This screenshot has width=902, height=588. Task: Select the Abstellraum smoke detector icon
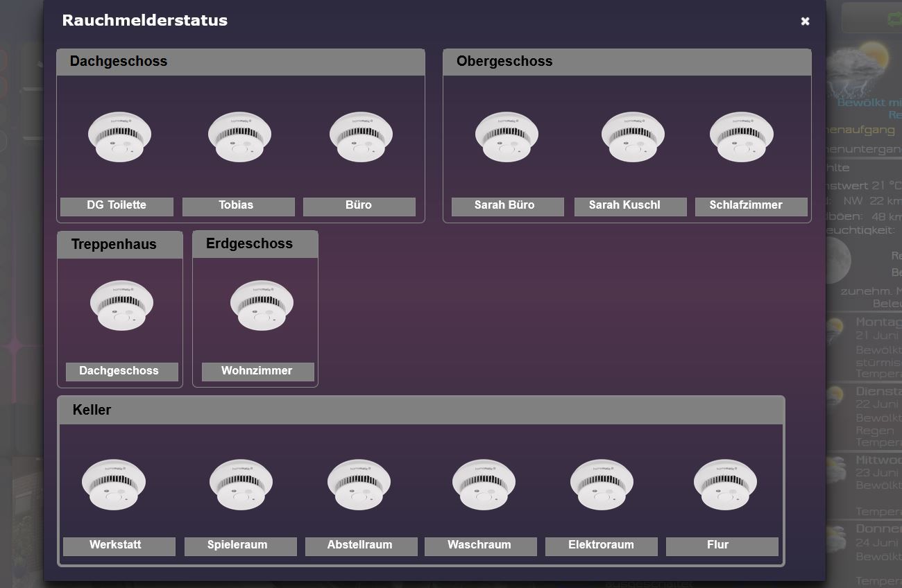[x=359, y=484]
